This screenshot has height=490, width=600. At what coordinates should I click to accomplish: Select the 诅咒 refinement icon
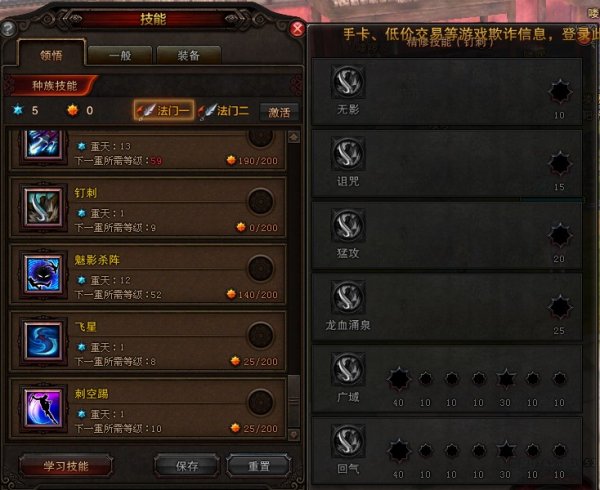click(x=348, y=153)
